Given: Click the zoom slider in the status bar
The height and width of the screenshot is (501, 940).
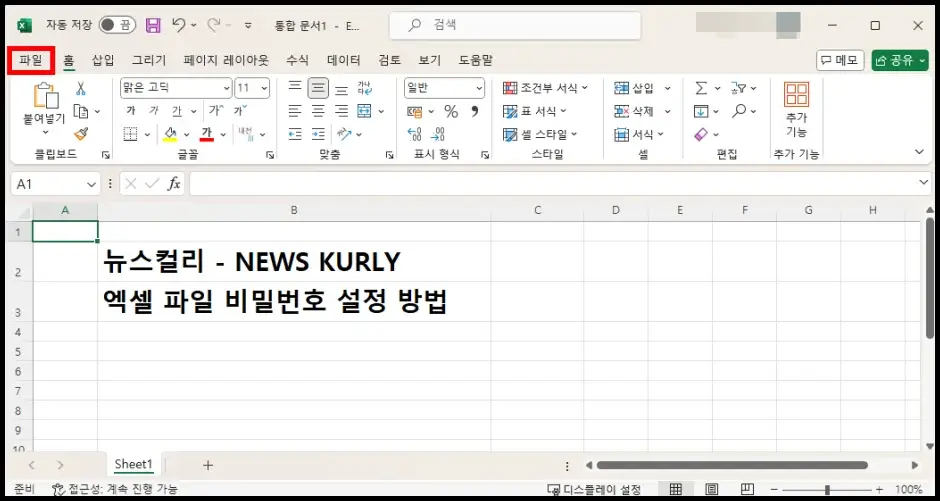Looking at the screenshot, I should tap(828, 490).
